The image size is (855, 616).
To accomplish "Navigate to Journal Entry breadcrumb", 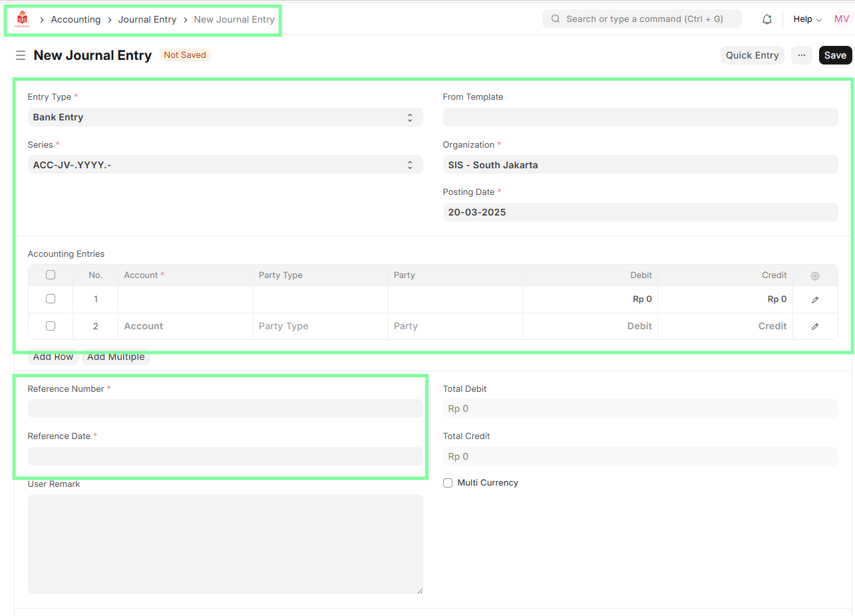I will 147,19.
